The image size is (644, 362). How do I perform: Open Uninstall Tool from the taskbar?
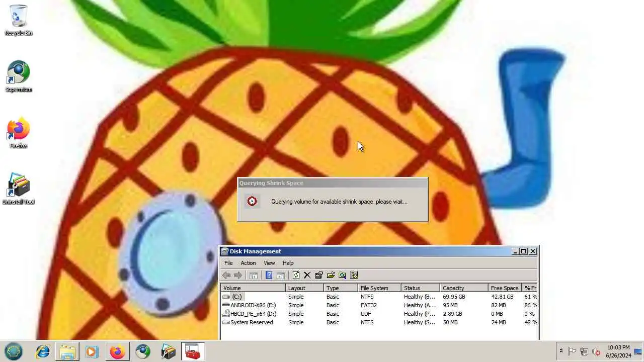[x=168, y=351]
